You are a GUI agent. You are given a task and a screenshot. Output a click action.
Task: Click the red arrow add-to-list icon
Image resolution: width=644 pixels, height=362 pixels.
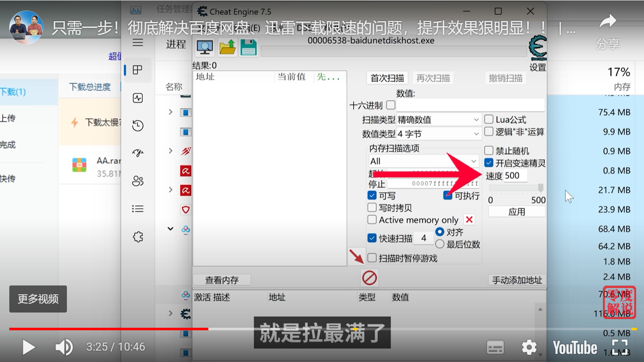pyautogui.click(x=357, y=256)
